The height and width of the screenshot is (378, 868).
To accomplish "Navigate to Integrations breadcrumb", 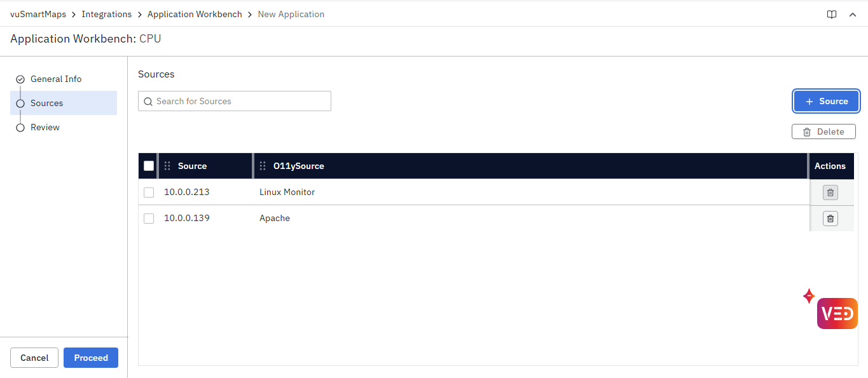I will (107, 14).
